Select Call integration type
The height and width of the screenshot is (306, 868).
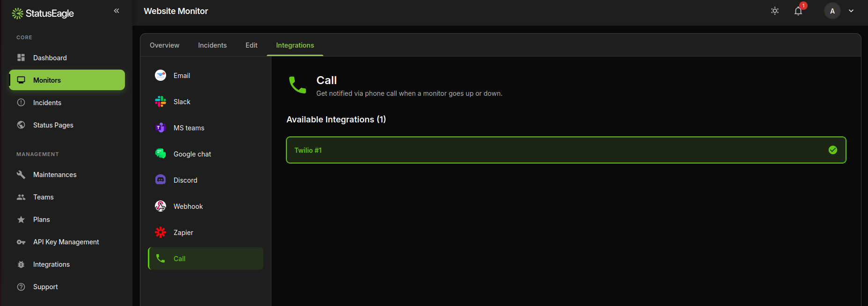click(205, 258)
